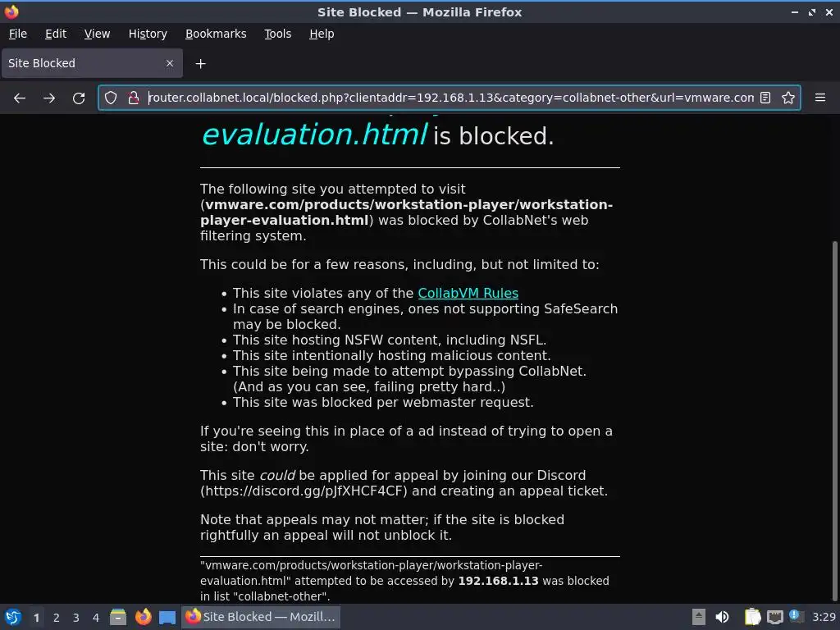Image resolution: width=840 pixels, height=630 pixels.
Task: Select the Site Blocked tab
Action: tap(92, 63)
